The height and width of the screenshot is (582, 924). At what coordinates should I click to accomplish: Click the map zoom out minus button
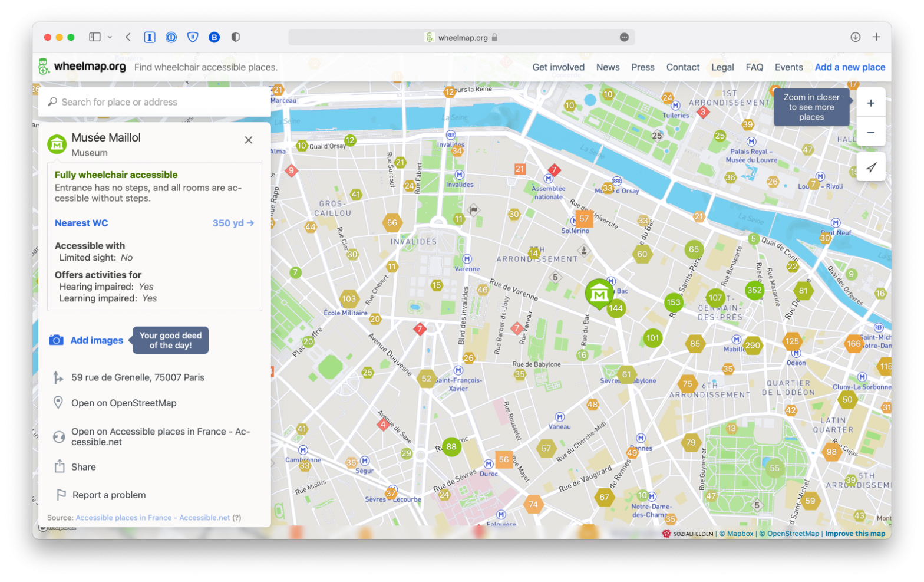click(x=870, y=133)
